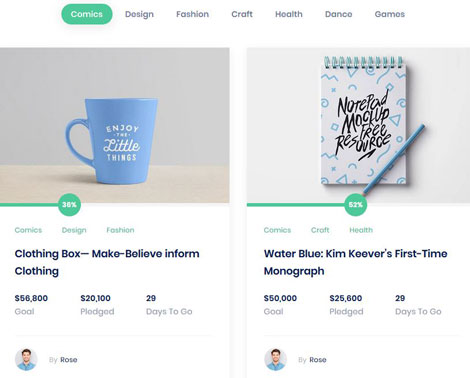Click Craft tag on Water Blue card

[x=320, y=230]
